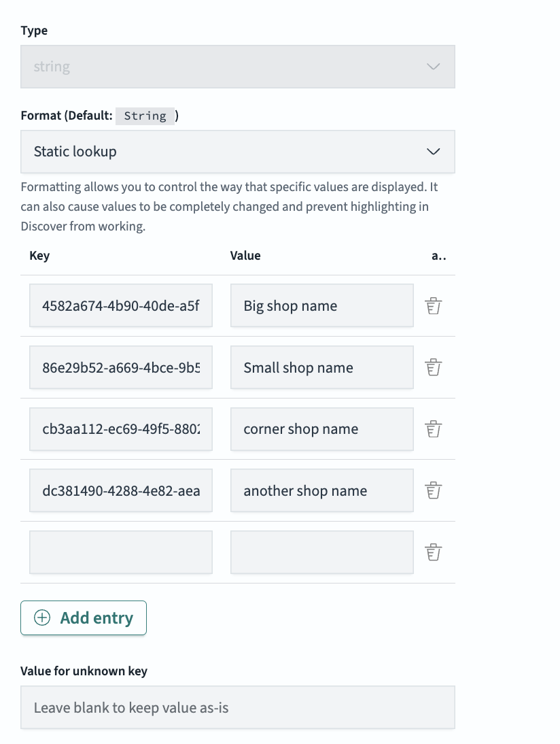The height and width of the screenshot is (744, 560).
Task: Click the empty Key input field
Action: click(x=120, y=552)
